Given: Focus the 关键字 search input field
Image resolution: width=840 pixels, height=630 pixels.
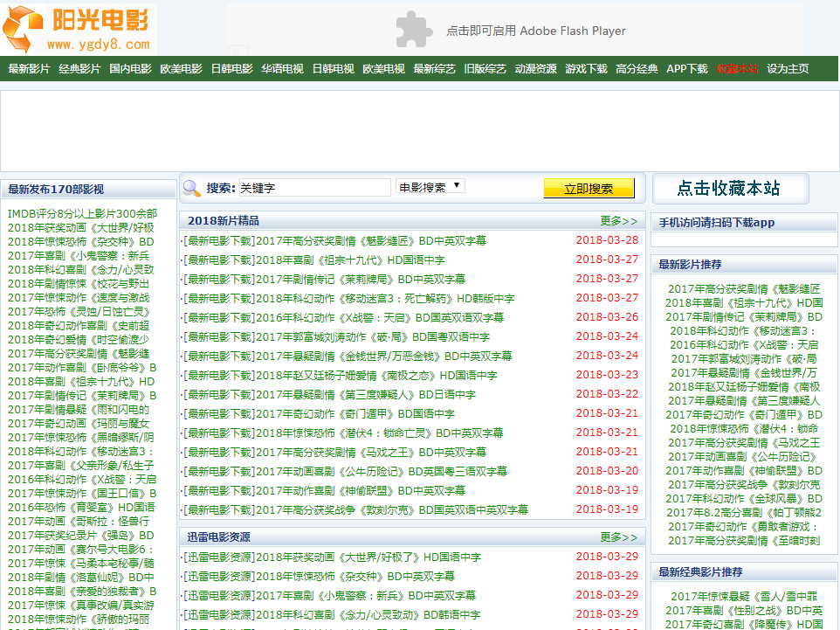Looking at the screenshot, I should [314, 188].
